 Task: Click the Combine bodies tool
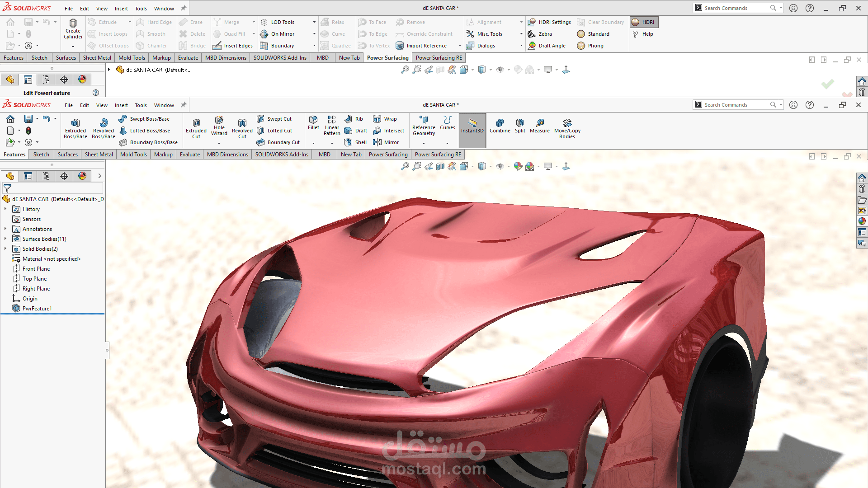click(x=500, y=126)
